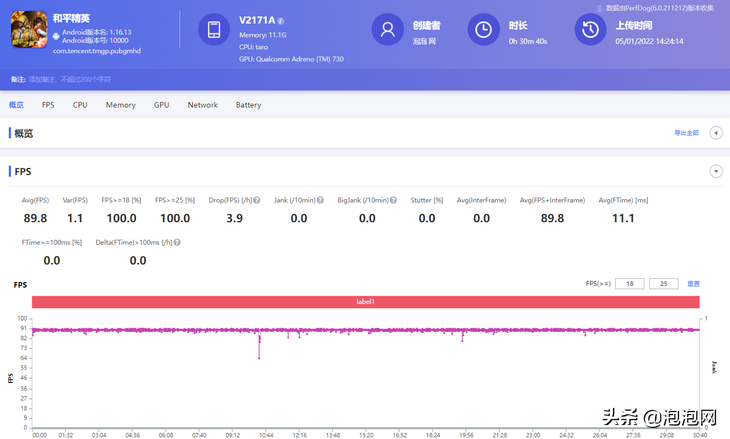730x439 pixels.
Task: Click help icon next to Drop(FPS)
Action: coord(257,200)
